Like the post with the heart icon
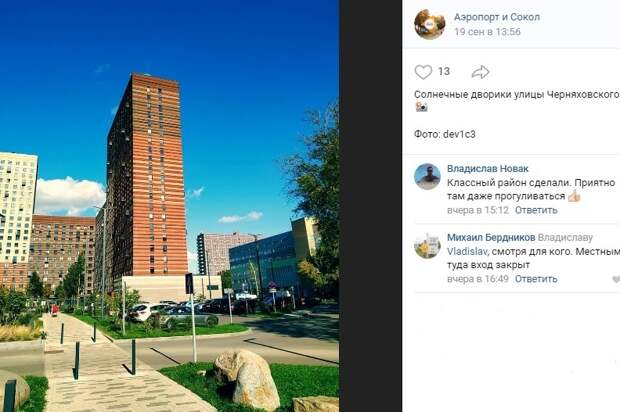 point(423,72)
